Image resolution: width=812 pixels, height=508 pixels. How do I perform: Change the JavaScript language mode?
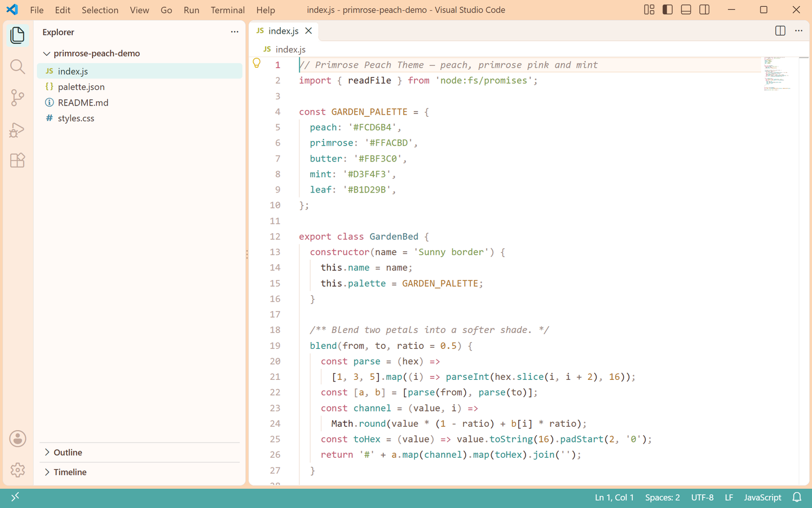(762, 497)
